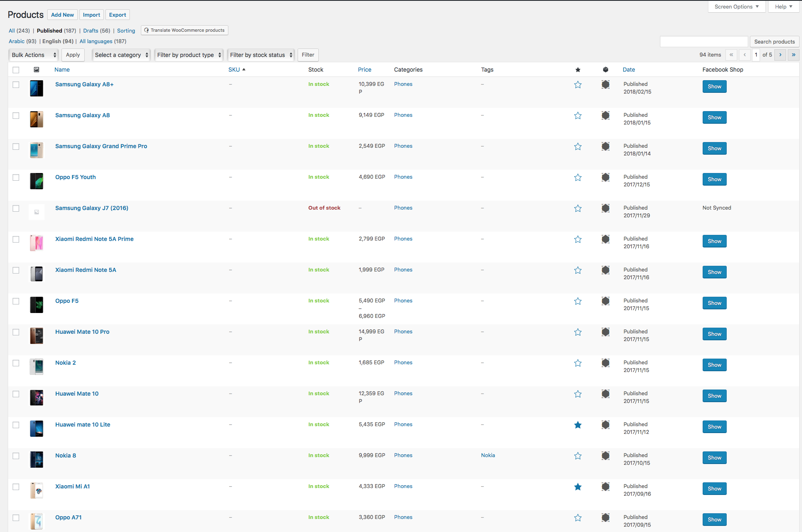
Task: Toggle featured star for Xiaomi Redmi Note 5A Prime
Action: tap(578, 239)
